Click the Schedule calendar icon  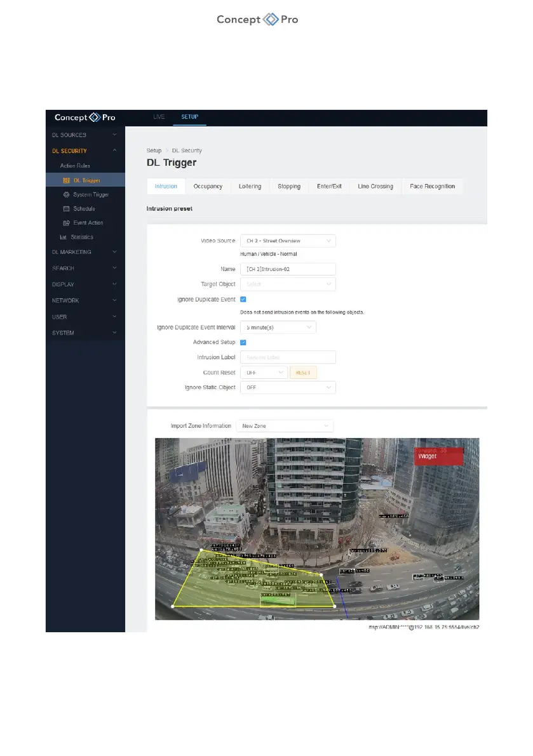click(x=67, y=209)
